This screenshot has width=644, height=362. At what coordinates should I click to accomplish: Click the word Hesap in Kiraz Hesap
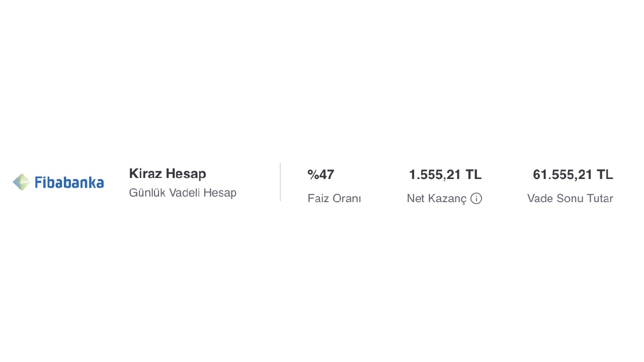(186, 174)
